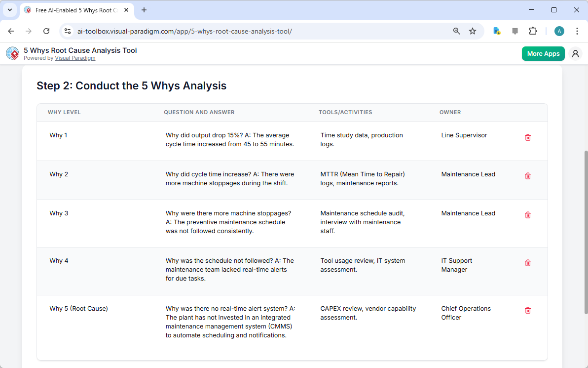Remove the Why 2 entry with the trash icon
588x368 pixels.
527,176
